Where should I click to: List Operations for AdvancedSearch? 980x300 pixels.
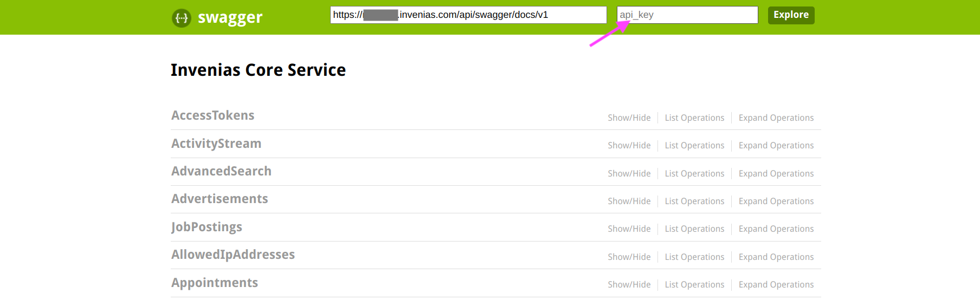pyautogui.click(x=694, y=174)
